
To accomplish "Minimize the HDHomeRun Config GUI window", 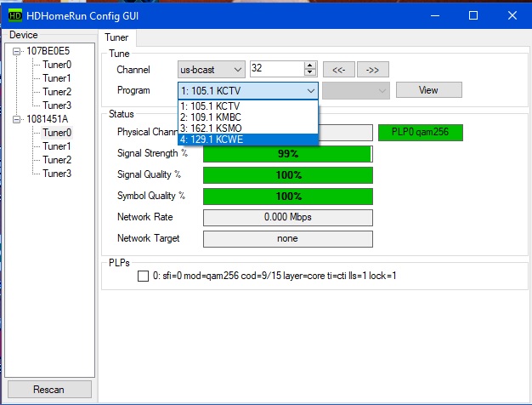I will click(435, 15).
